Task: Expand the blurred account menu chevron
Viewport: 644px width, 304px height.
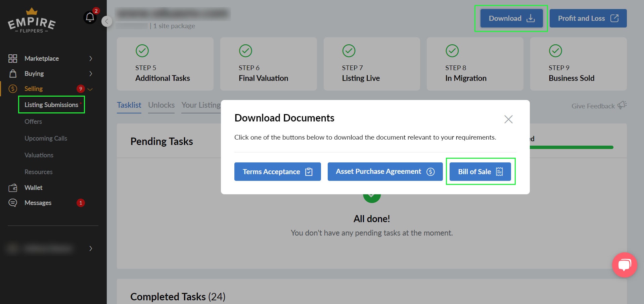Action: click(x=91, y=248)
